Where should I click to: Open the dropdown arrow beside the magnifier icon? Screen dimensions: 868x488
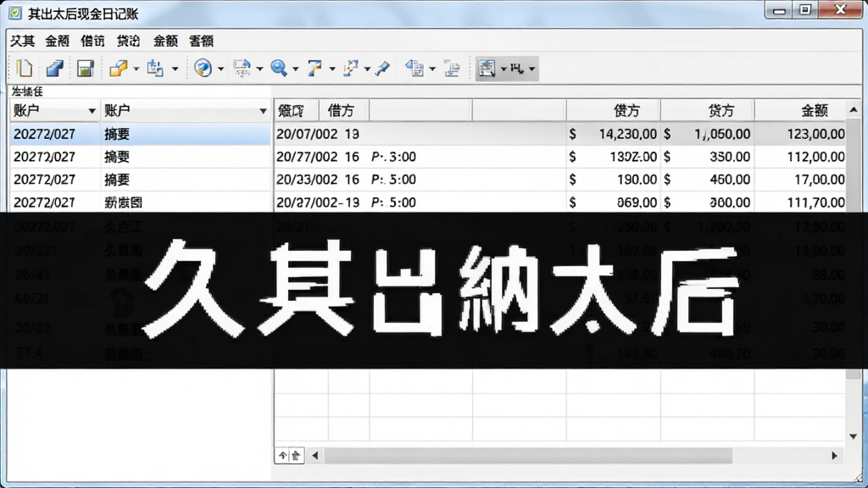tap(295, 69)
